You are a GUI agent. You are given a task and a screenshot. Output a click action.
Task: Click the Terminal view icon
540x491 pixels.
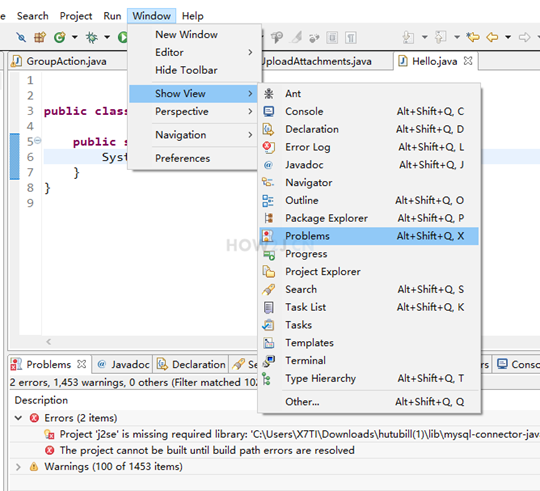click(x=269, y=361)
